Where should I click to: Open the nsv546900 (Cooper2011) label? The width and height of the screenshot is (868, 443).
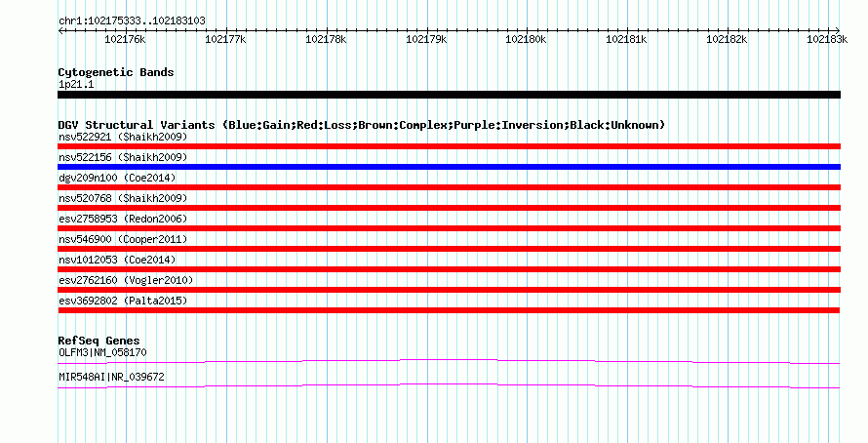pyautogui.click(x=123, y=239)
